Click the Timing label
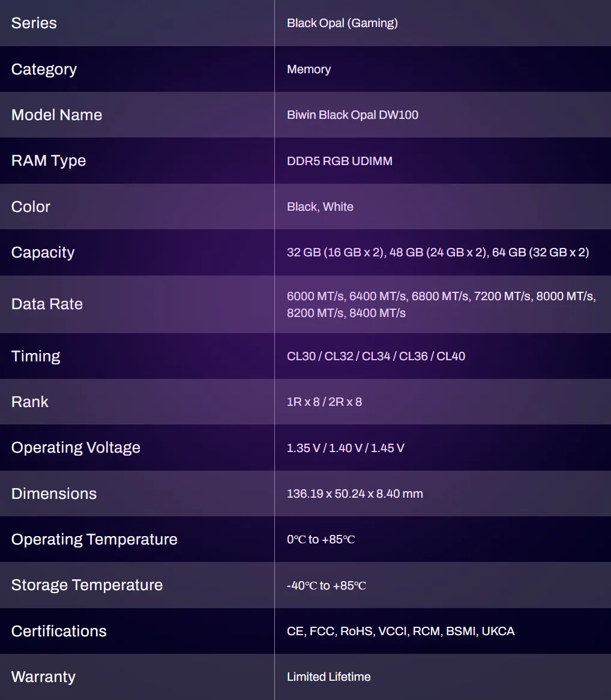This screenshot has width=611, height=700. [x=35, y=356]
